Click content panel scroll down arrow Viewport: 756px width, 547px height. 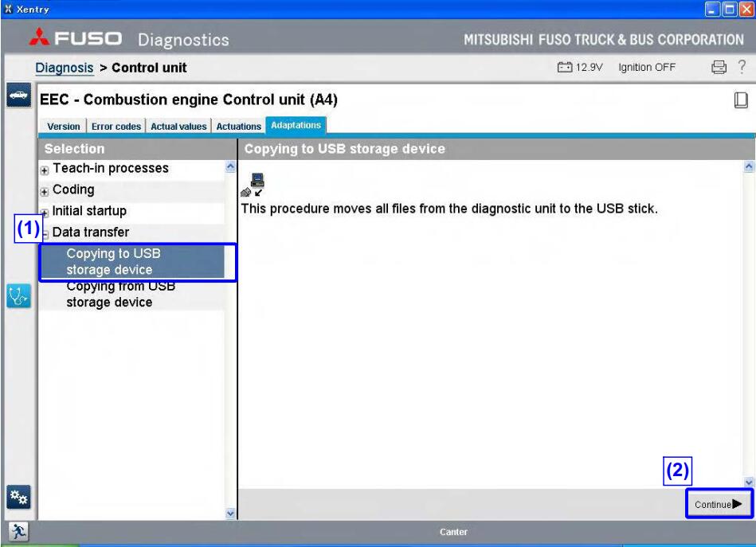click(x=749, y=482)
